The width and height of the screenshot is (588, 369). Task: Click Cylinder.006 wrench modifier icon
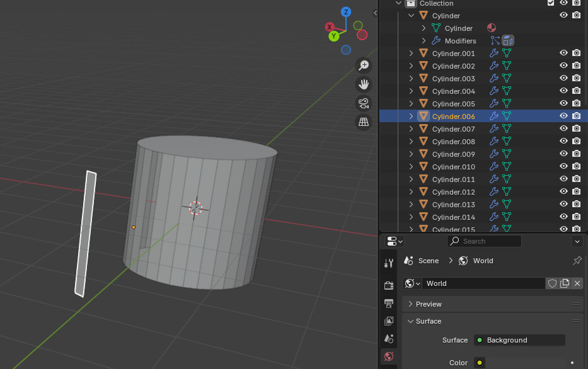pos(494,116)
